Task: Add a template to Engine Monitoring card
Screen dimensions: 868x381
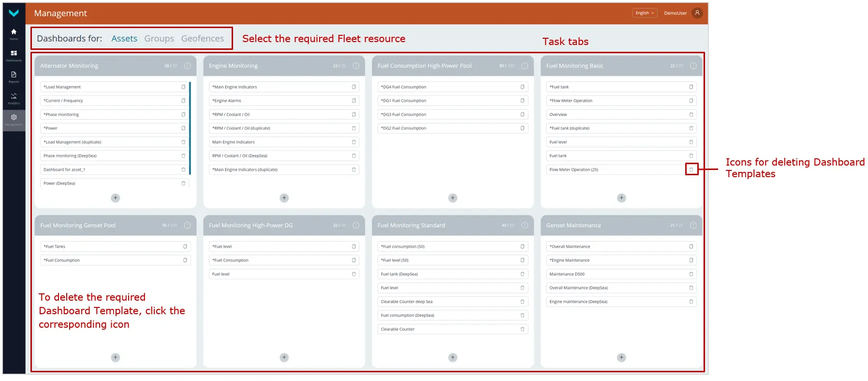Action: (284, 198)
